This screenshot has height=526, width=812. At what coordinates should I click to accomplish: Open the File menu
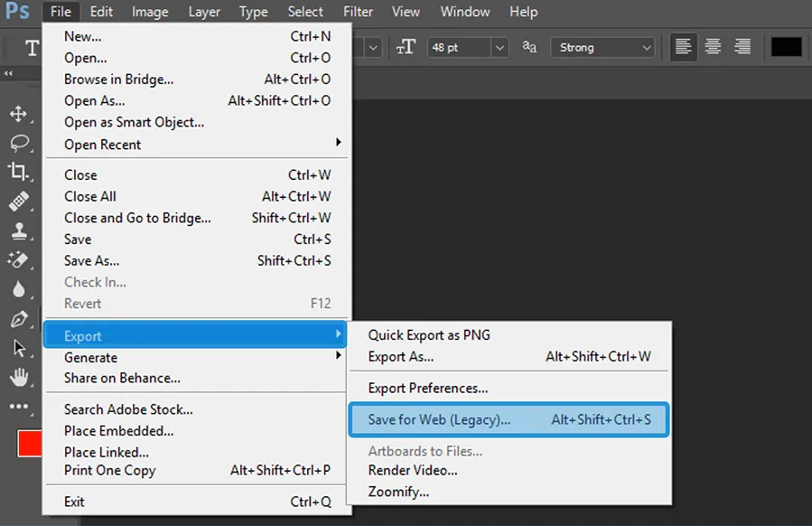[61, 12]
